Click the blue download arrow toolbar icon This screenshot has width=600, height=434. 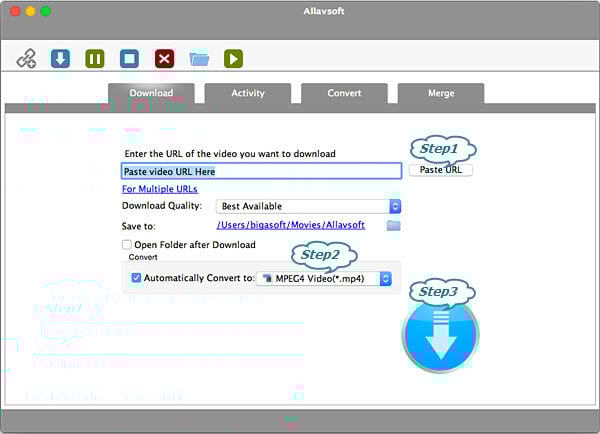click(x=60, y=59)
